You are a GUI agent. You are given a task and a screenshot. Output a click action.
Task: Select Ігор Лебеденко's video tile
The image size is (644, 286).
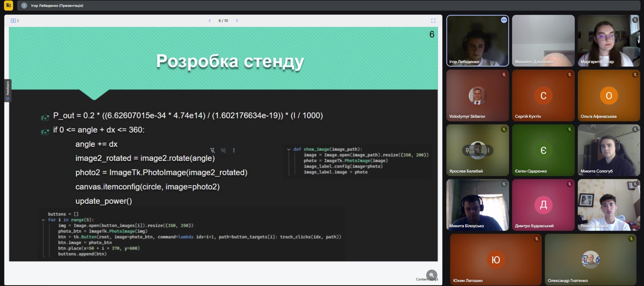coord(477,41)
